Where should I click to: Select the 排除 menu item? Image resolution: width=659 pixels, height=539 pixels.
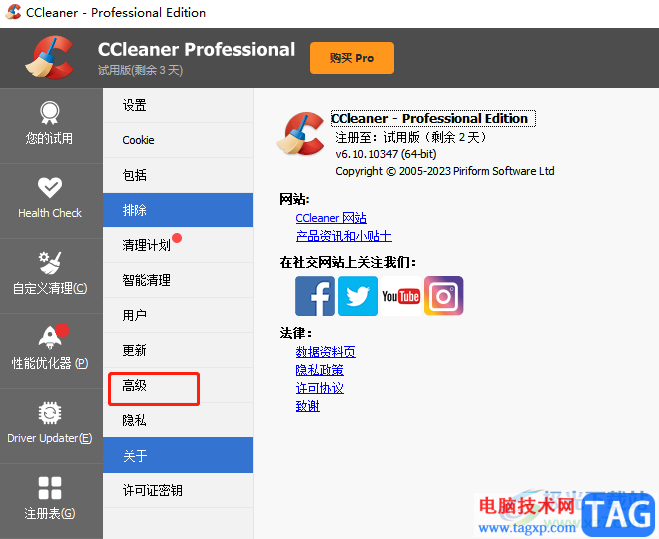[178, 210]
